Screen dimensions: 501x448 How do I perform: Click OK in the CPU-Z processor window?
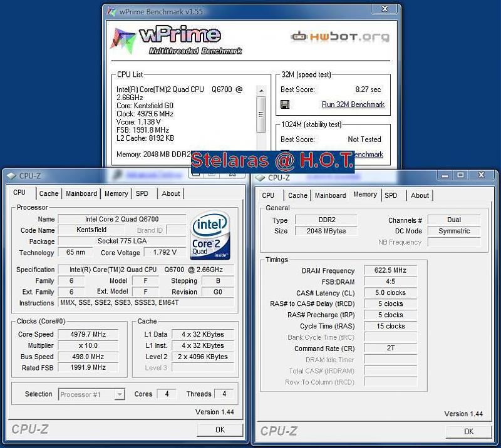(220, 430)
